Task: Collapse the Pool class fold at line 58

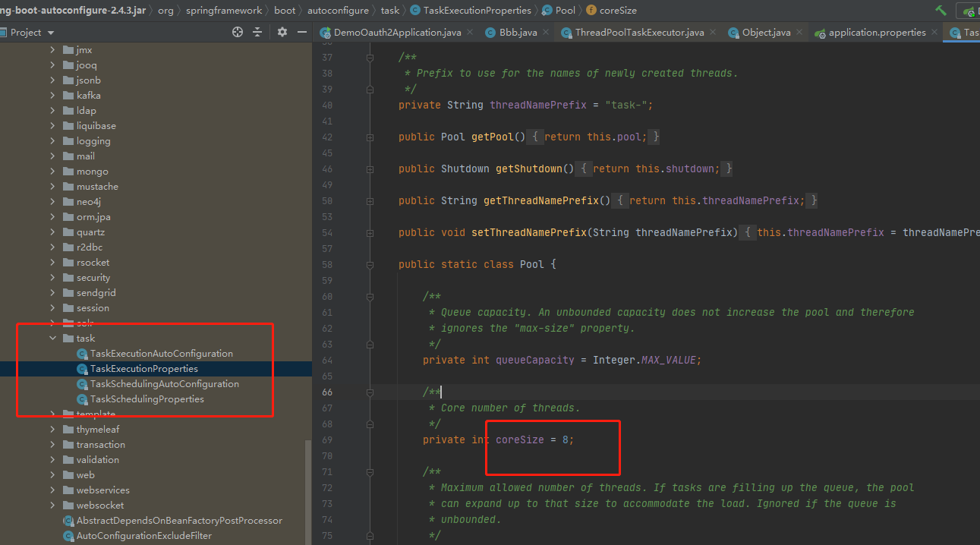Action: point(370,265)
